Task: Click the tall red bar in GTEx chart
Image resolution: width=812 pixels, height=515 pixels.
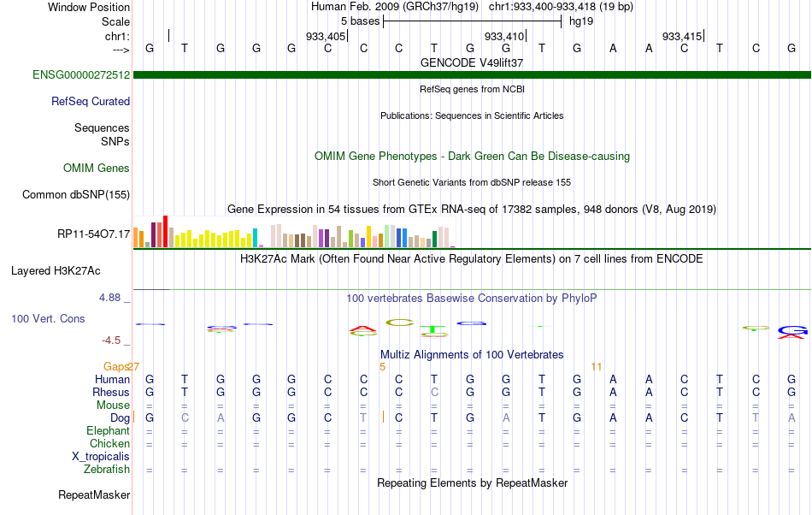Action: click(165, 231)
